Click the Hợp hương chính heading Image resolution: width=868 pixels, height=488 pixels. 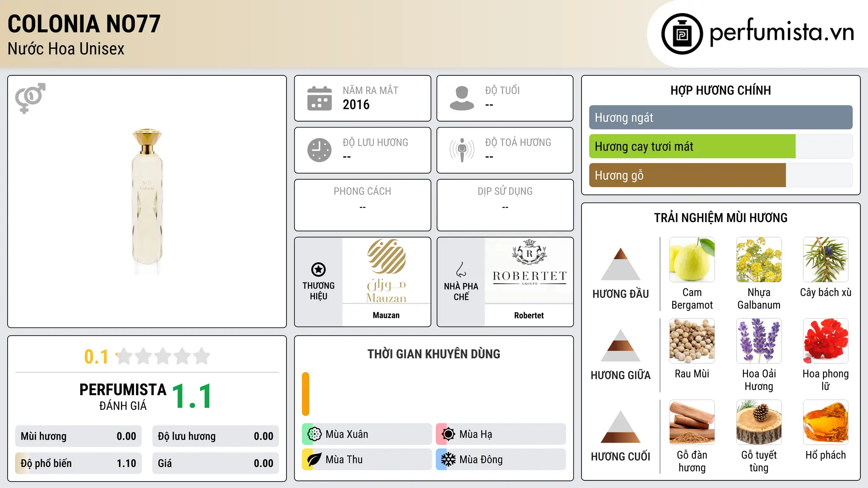point(721,90)
